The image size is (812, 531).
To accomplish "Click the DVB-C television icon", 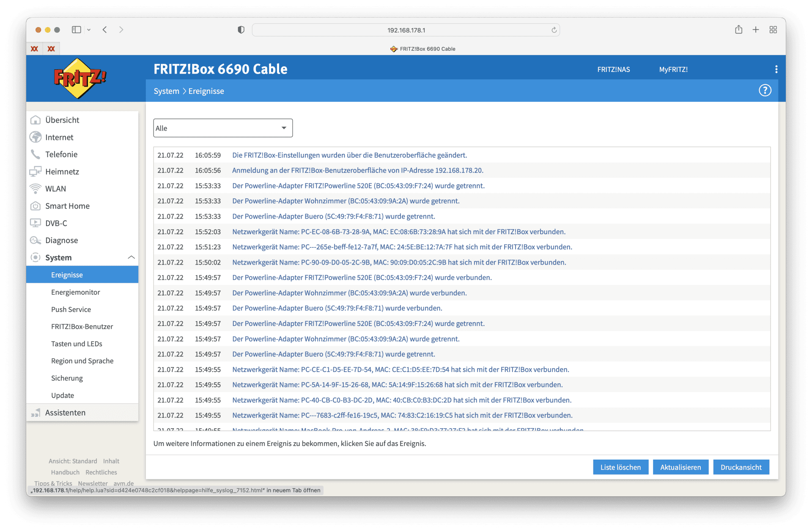I will tap(36, 223).
